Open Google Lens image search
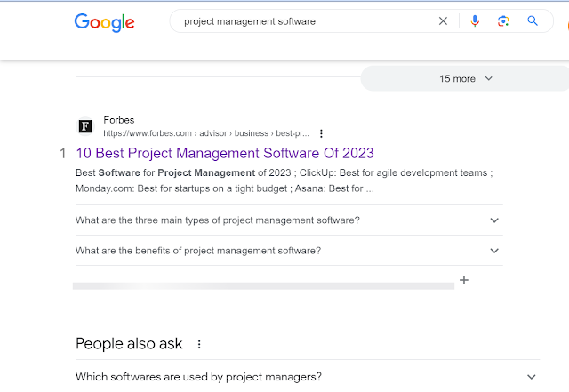Viewport: 569px width, 392px height. pyautogui.click(x=503, y=21)
